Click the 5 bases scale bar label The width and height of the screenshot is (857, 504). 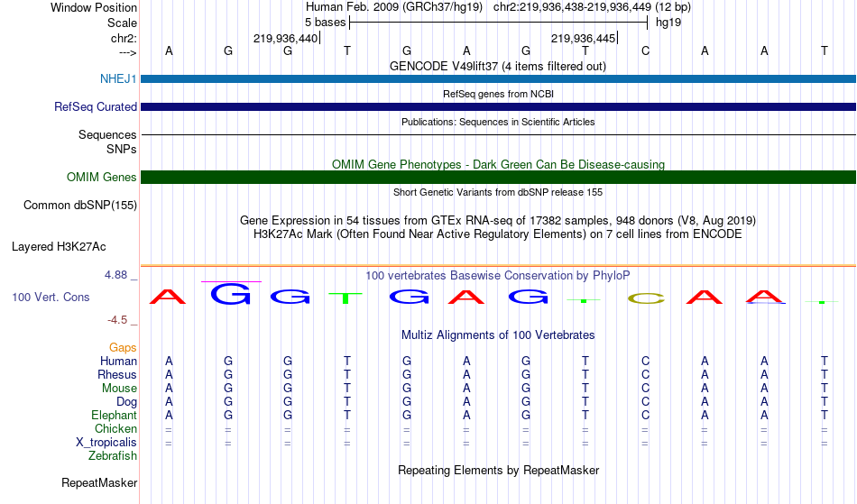click(x=325, y=23)
